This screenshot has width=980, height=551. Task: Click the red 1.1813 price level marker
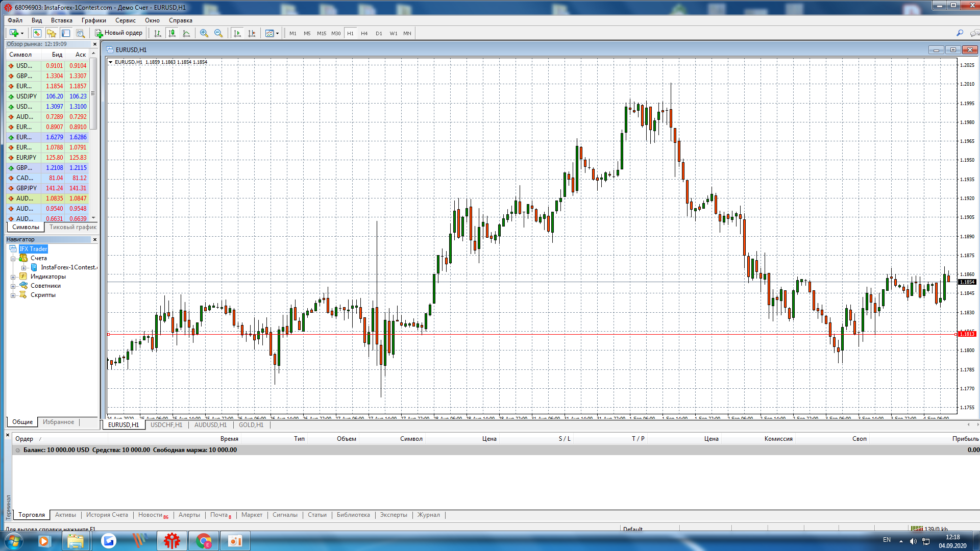click(967, 334)
